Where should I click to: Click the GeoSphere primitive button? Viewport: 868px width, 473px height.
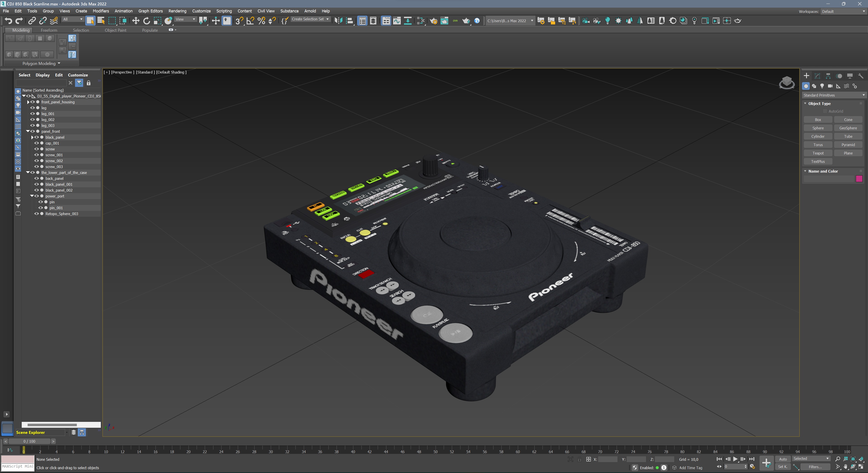click(848, 128)
